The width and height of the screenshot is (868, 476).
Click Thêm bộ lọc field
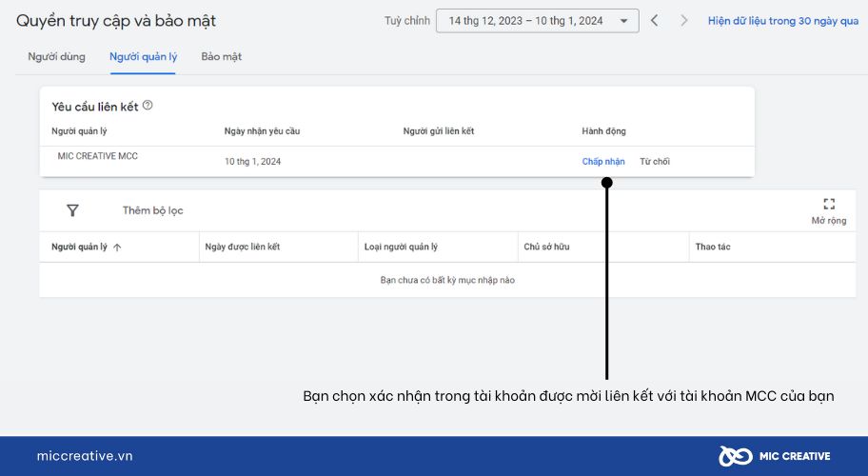tap(153, 210)
